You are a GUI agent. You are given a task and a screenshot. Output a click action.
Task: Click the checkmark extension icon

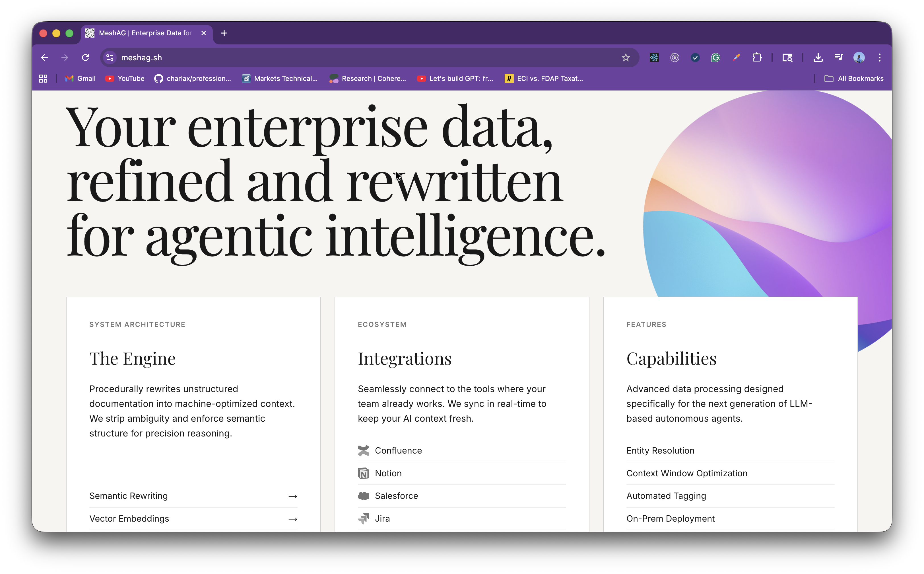(x=695, y=57)
